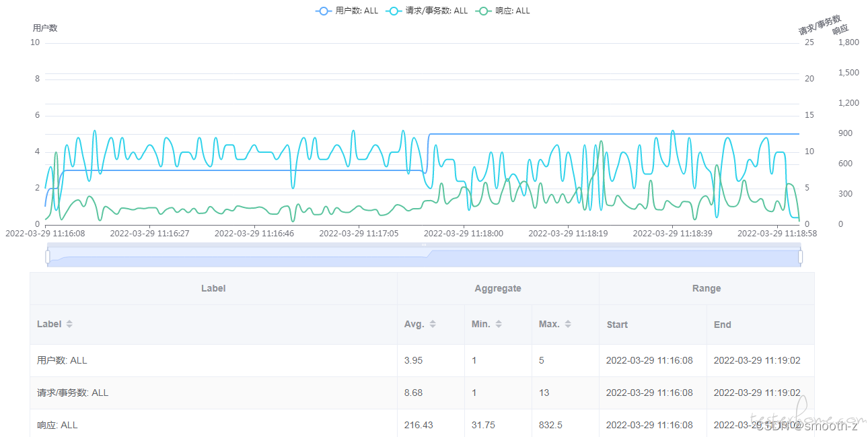This screenshot has width=868, height=437.
Task: Click the Start time in the 响应 row
Action: click(x=649, y=425)
